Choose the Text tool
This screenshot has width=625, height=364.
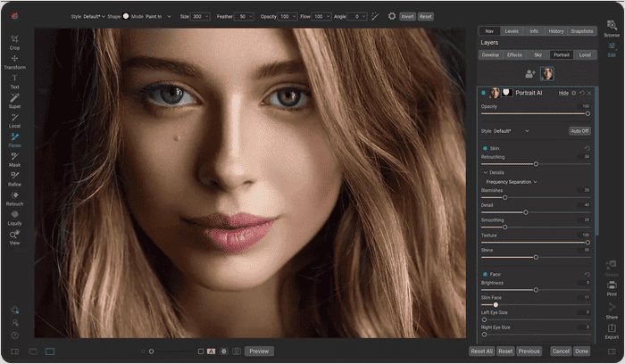point(14,80)
